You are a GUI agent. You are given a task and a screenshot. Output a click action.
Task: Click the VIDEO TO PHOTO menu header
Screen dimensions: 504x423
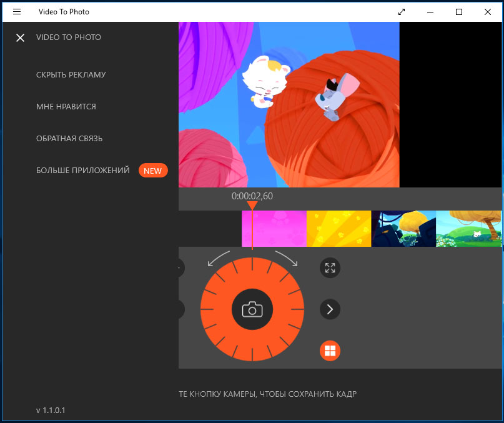point(69,37)
